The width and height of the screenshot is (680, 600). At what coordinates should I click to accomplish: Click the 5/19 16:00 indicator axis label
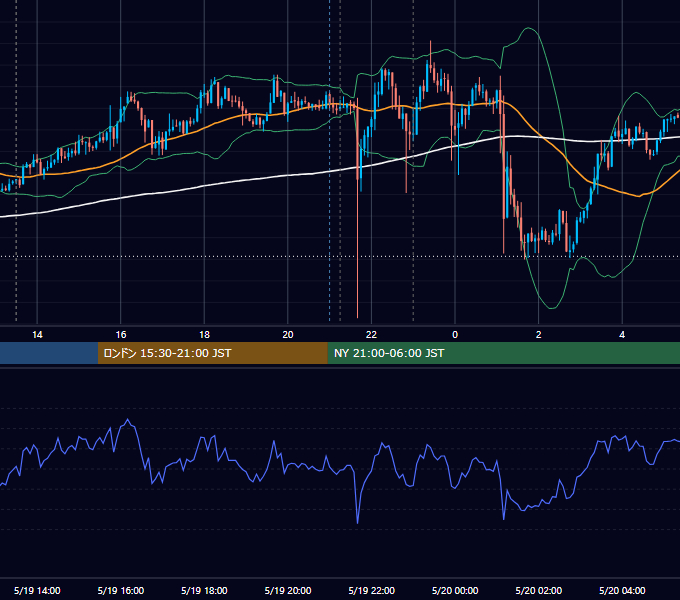click(121, 590)
